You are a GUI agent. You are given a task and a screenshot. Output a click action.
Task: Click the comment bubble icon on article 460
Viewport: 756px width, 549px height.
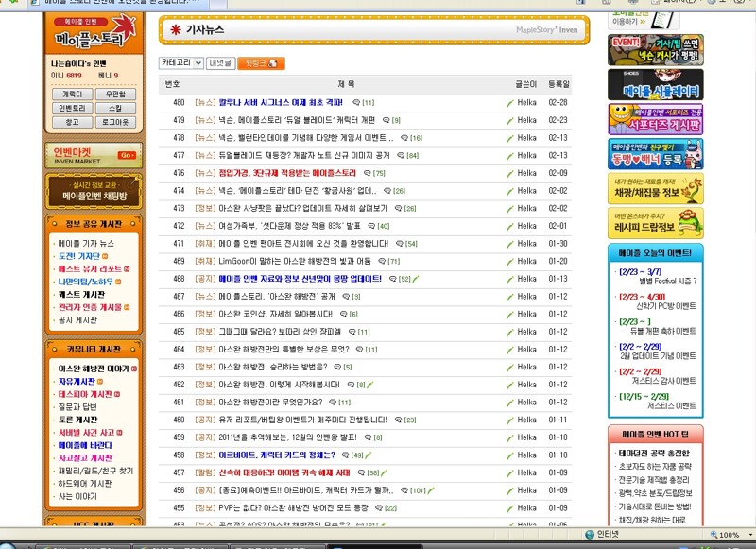pos(398,420)
